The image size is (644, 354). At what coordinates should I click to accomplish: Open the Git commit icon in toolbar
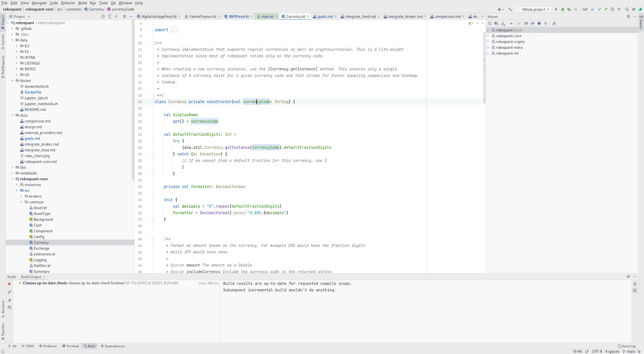click(600, 10)
